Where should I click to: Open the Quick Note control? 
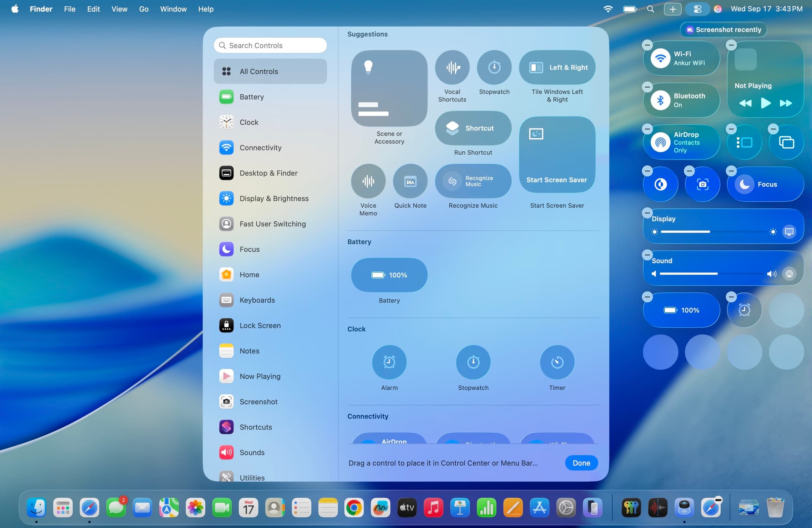(410, 181)
